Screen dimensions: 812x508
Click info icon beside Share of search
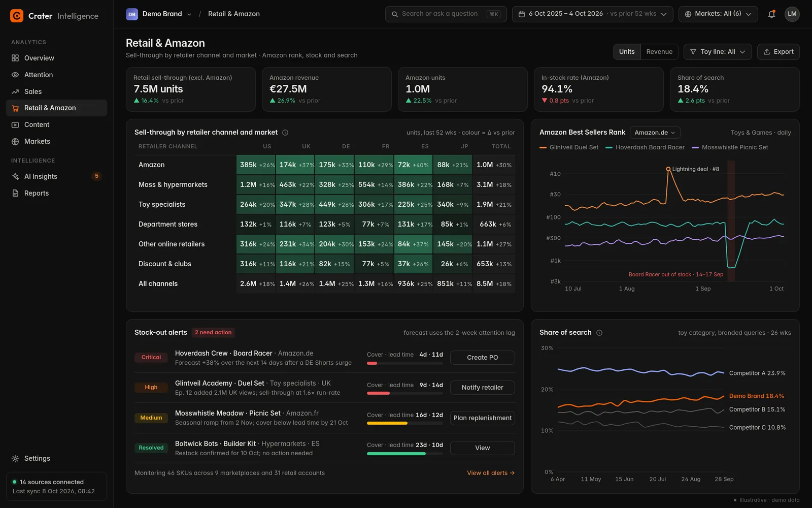(x=599, y=333)
